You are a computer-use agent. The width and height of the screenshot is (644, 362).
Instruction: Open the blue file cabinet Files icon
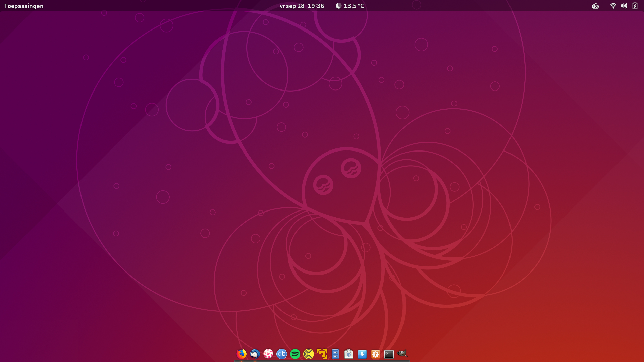click(335, 354)
